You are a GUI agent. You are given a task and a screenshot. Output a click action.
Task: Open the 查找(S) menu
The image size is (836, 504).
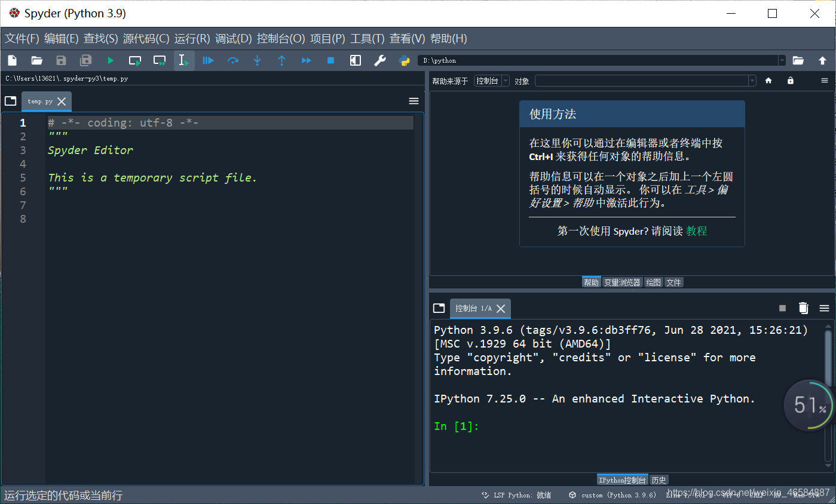coord(101,39)
